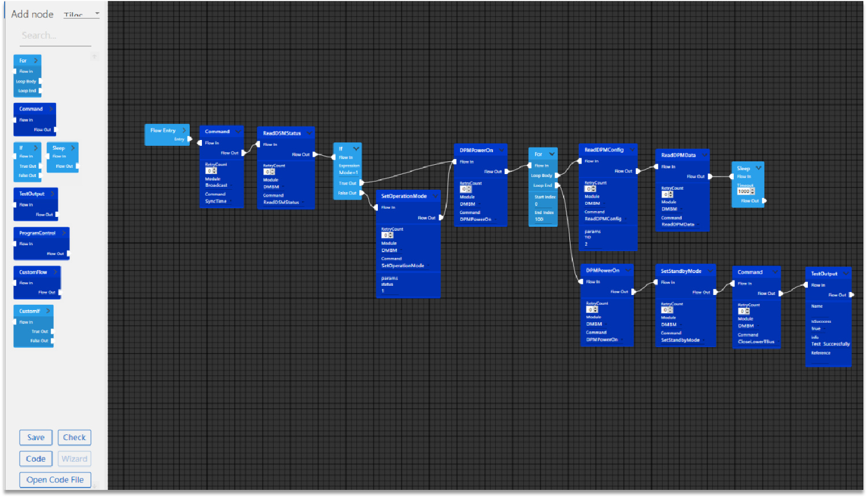Click the Wizard button

(x=75, y=459)
